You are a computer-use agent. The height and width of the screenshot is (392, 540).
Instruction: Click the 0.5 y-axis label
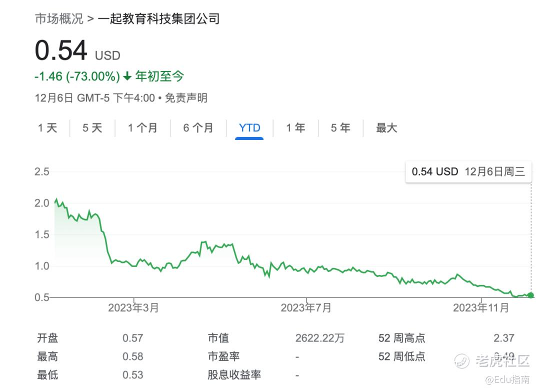click(42, 297)
